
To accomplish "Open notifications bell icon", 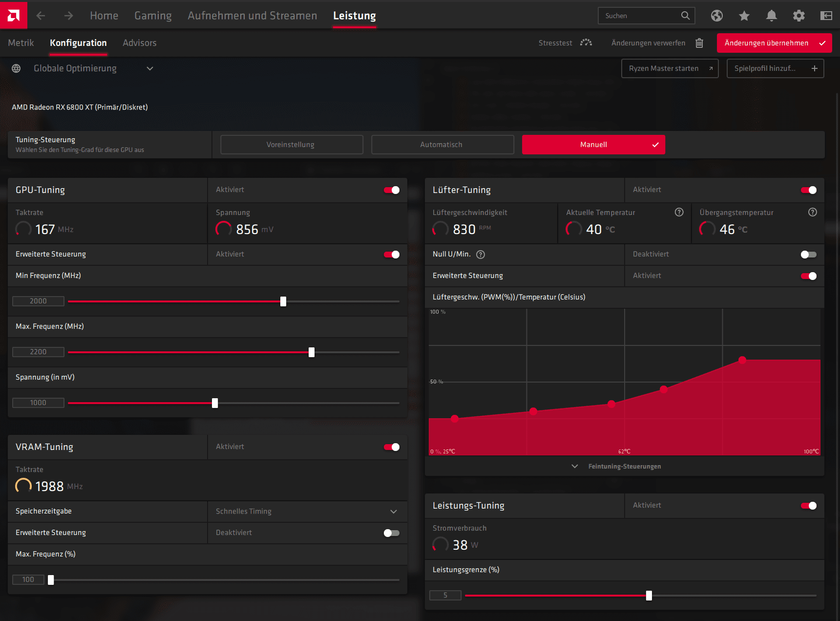I will (772, 16).
